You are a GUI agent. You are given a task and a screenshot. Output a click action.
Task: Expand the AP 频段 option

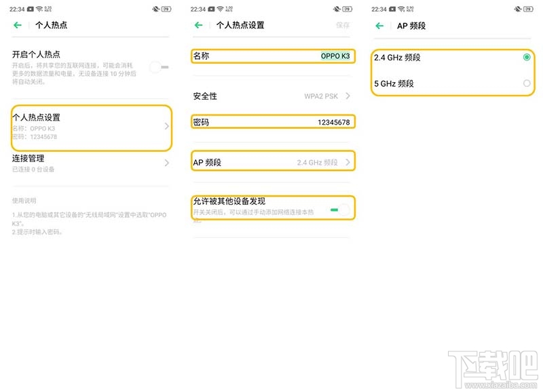point(271,161)
